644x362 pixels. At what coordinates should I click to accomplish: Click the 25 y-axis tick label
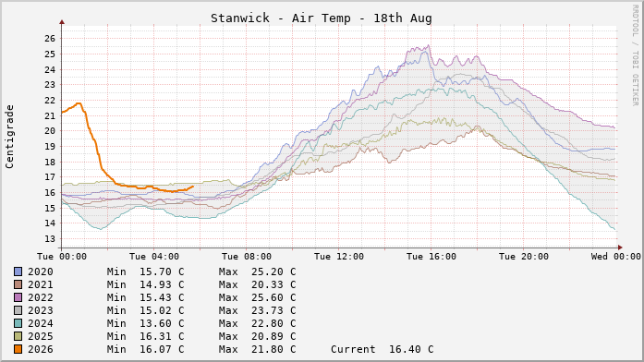[x=50, y=54]
